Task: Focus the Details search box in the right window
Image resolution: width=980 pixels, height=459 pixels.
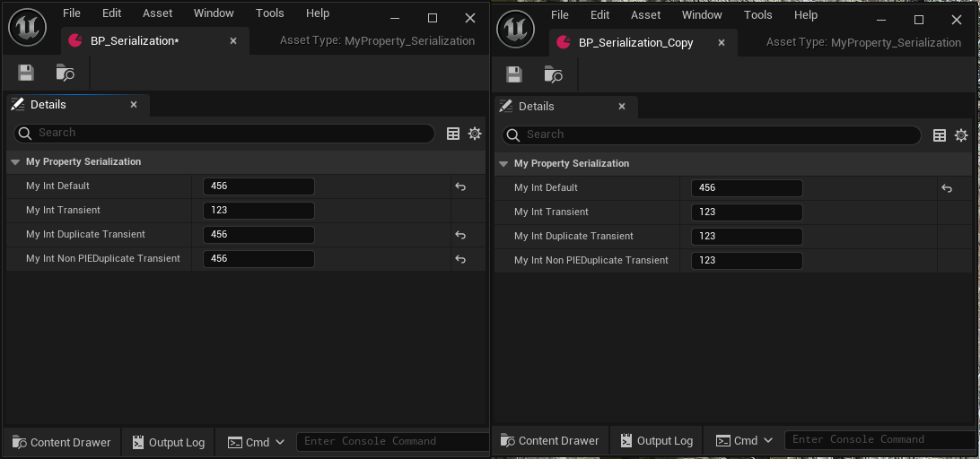Action: tap(718, 135)
